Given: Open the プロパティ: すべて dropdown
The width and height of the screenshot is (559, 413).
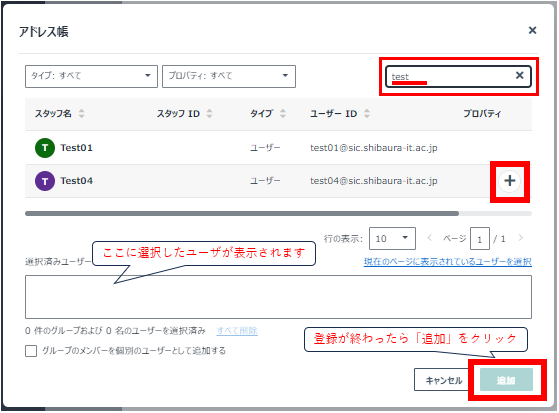Looking at the screenshot, I should [x=229, y=76].
